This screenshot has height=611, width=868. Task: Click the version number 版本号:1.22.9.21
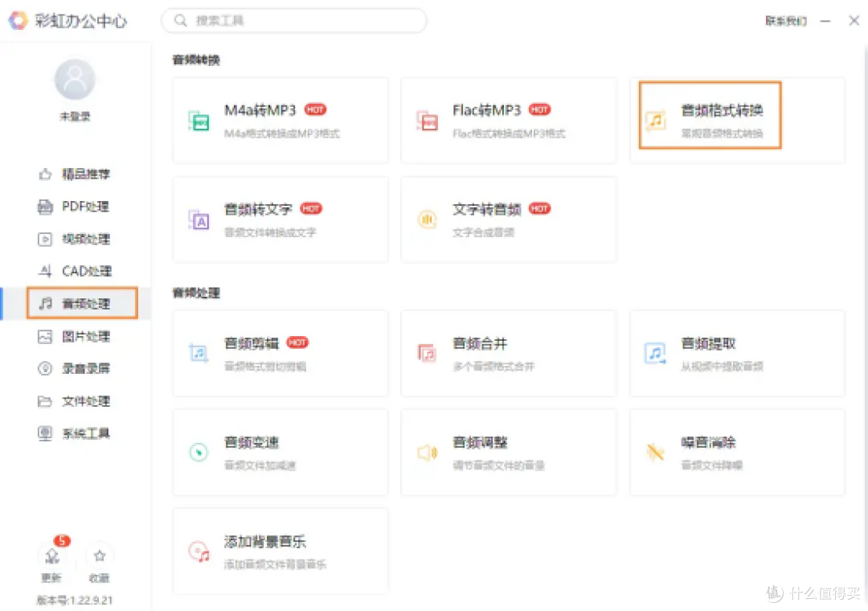[x=75, y=601]
